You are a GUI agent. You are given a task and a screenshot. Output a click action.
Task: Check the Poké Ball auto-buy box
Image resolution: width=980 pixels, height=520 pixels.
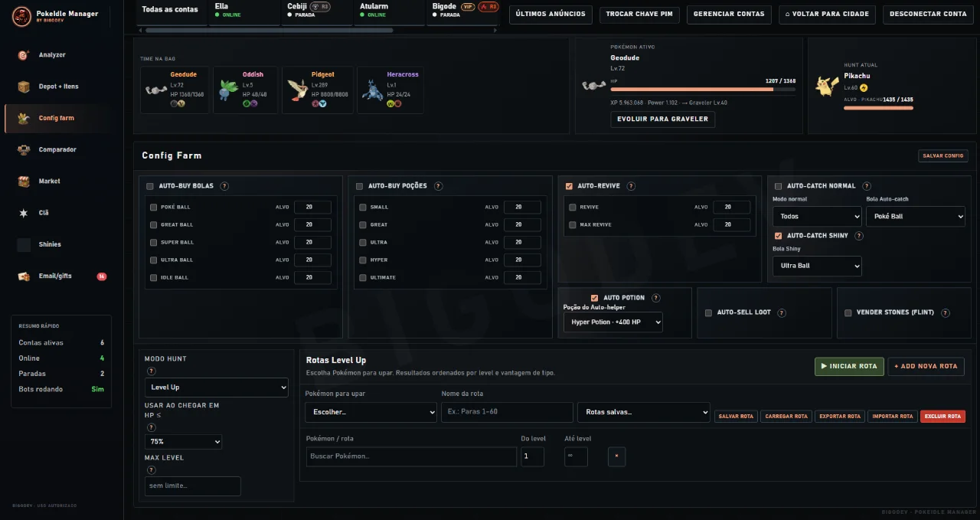(x=154, y=208)
